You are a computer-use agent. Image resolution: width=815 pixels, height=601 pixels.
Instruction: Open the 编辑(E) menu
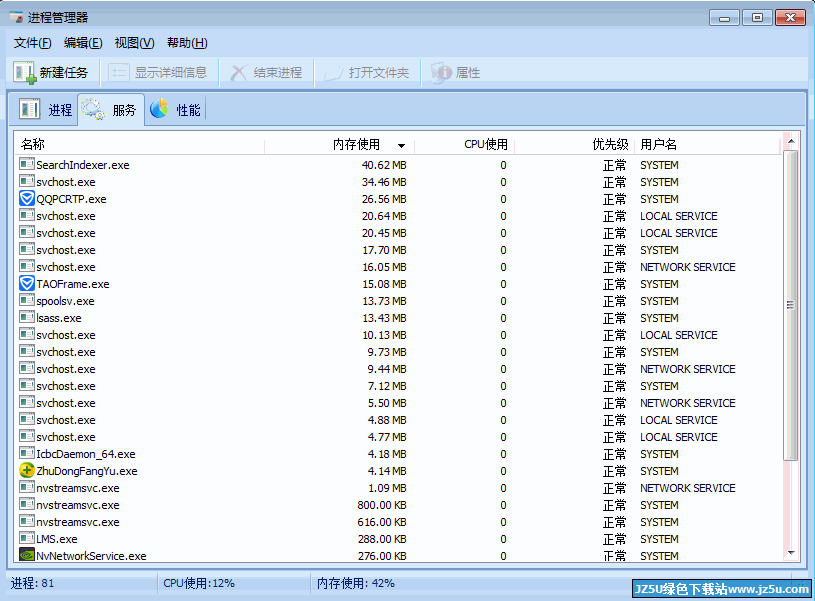[83, 43]
